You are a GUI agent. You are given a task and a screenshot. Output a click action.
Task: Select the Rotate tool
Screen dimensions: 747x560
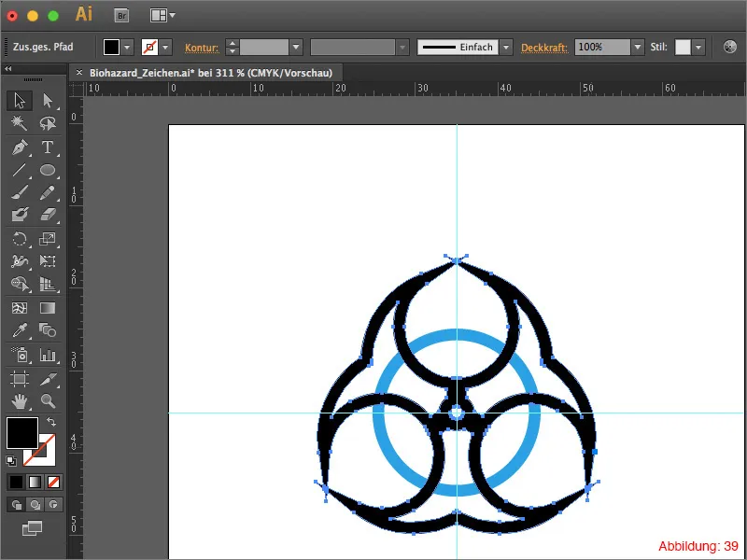tap(19, 239)
